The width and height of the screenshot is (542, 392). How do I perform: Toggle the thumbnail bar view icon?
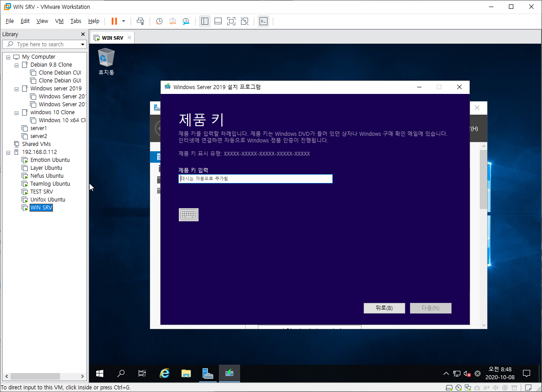[x=218, y=21]
